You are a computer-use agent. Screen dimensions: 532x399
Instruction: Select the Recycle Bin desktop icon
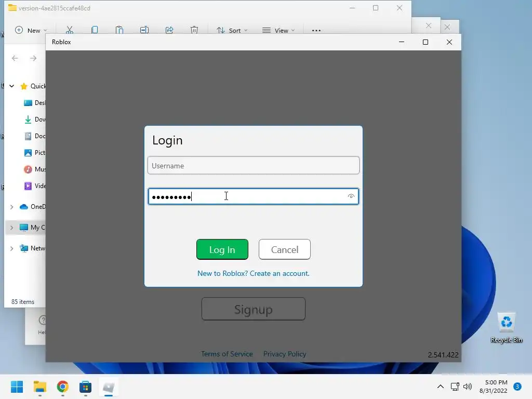click(506, 328)
